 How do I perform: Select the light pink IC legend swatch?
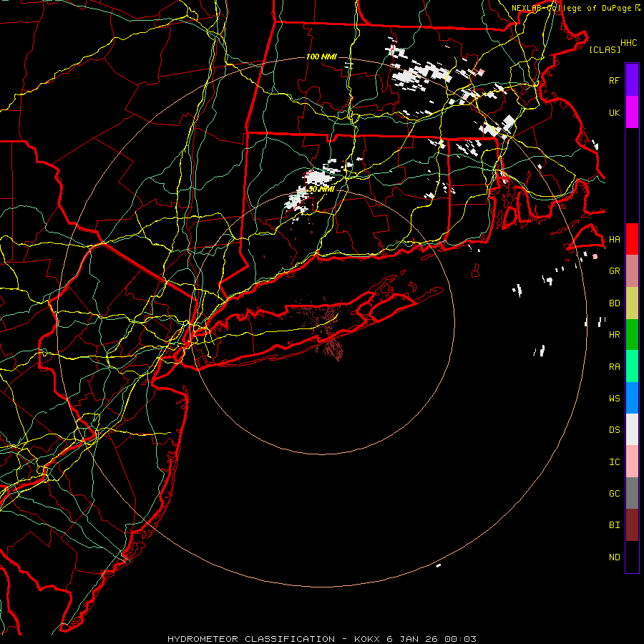point(632,462)
